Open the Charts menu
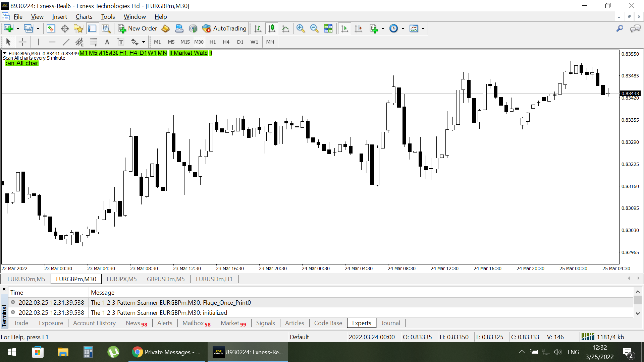Image resolution: width=644 pixels, height=362 pixels. [84, 17]
